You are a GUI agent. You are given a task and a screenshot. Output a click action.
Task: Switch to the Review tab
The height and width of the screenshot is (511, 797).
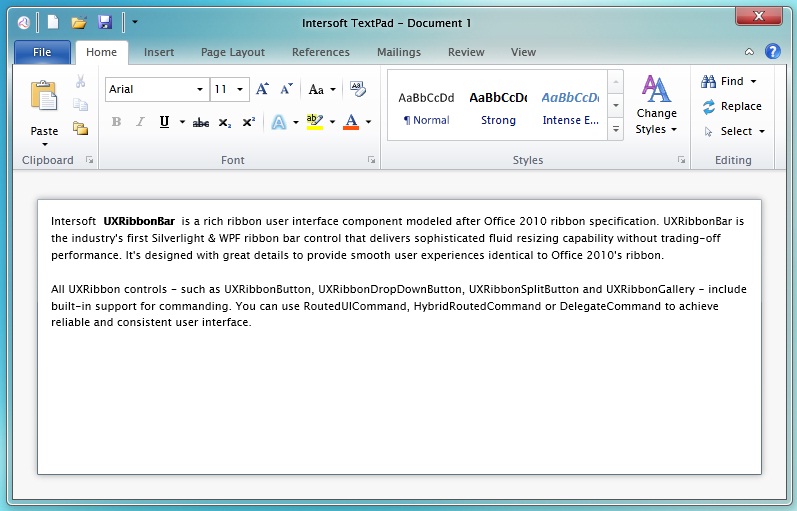466,52
